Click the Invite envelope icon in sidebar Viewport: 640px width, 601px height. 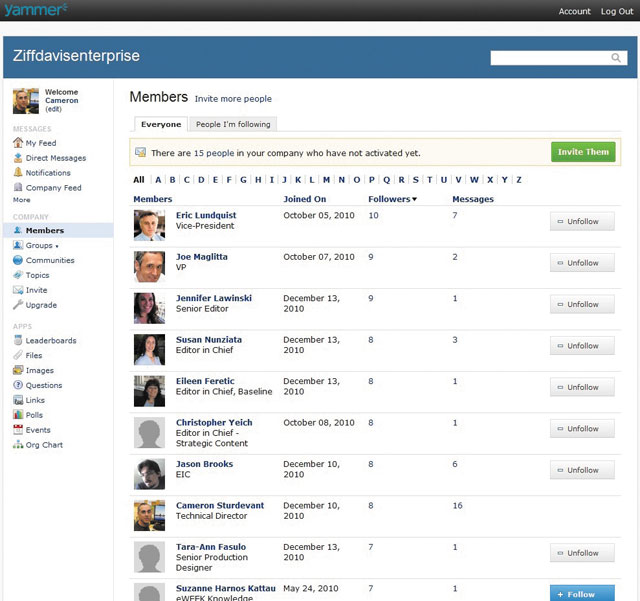[18, 290]
